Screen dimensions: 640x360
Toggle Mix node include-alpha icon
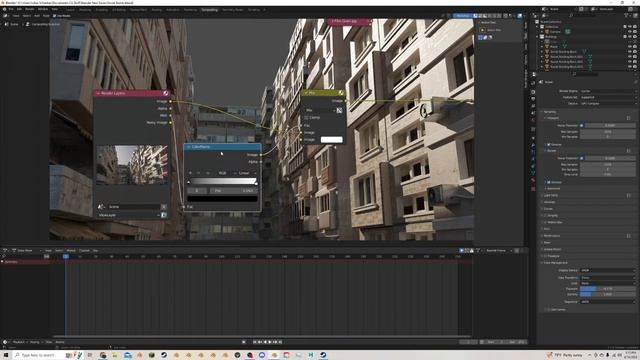[339, 110]
